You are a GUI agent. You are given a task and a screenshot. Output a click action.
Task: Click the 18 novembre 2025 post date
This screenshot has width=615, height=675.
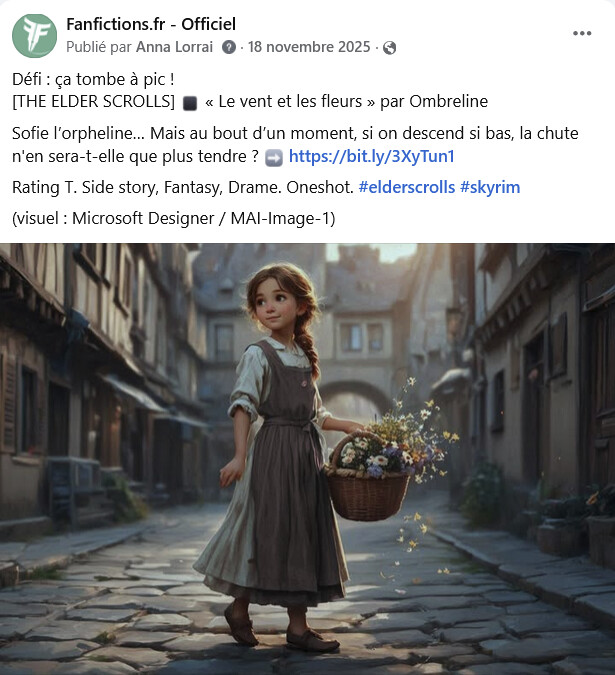tap(309, 47)
